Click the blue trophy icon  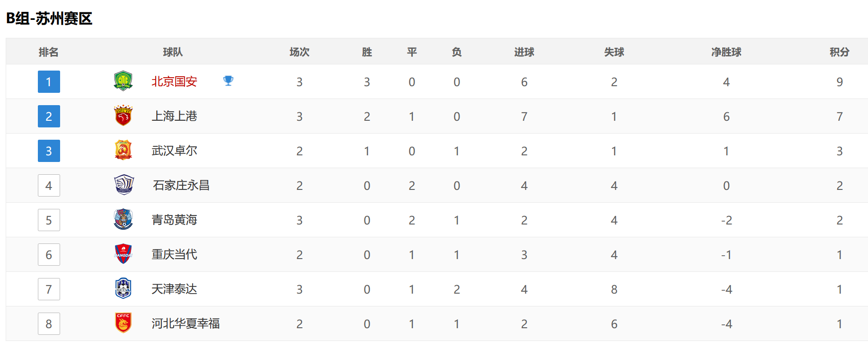click(228, 81)
